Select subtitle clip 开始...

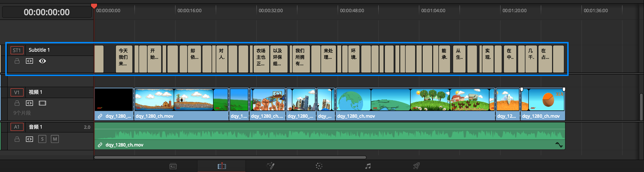coord(154,59)
